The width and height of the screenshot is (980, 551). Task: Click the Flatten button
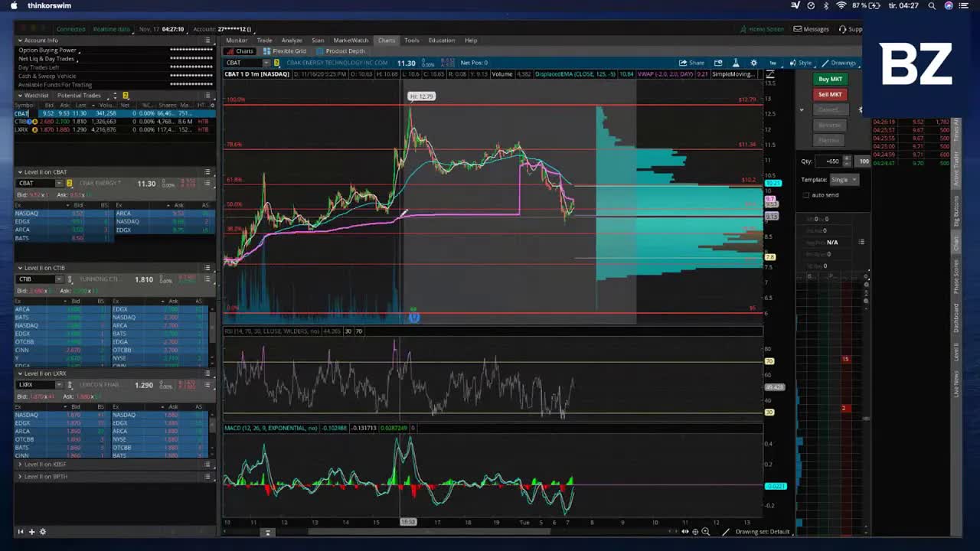coord(829,140)
